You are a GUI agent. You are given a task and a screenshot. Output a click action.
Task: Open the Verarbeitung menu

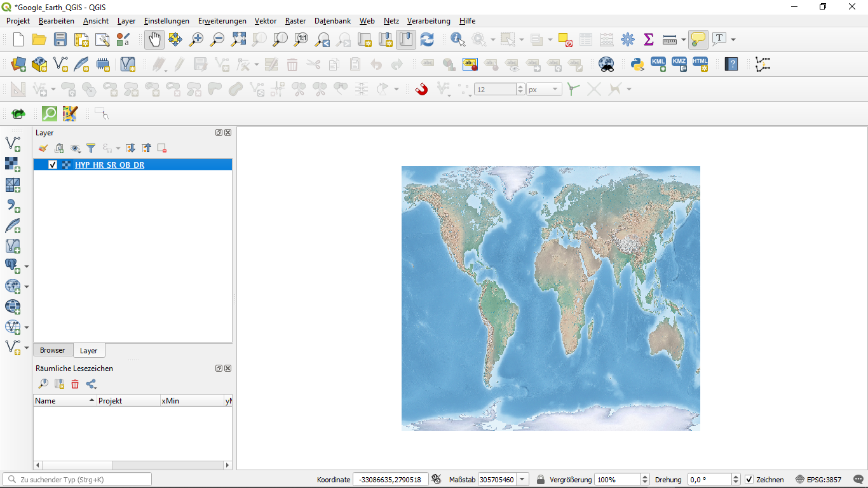point(429,21)
